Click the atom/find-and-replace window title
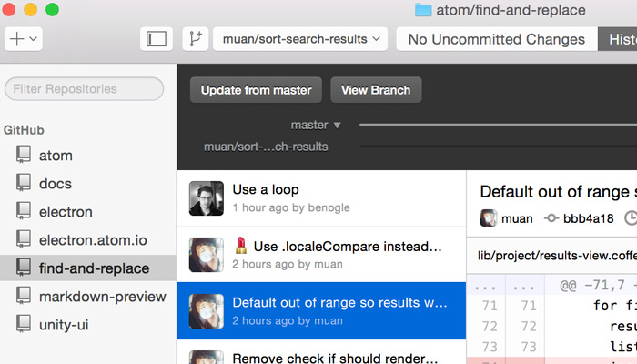Viewport: 637px width, 364px height. point(511,10)
